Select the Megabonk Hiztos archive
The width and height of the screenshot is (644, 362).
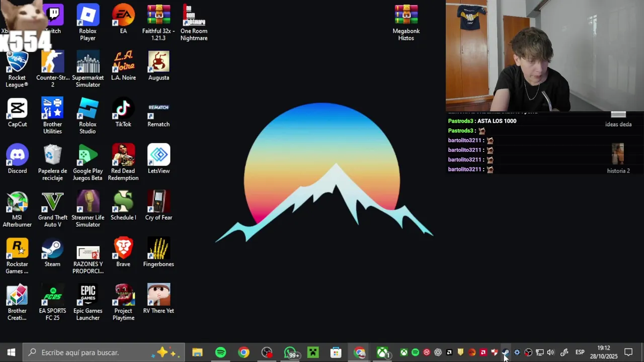(x=406, y=23)
